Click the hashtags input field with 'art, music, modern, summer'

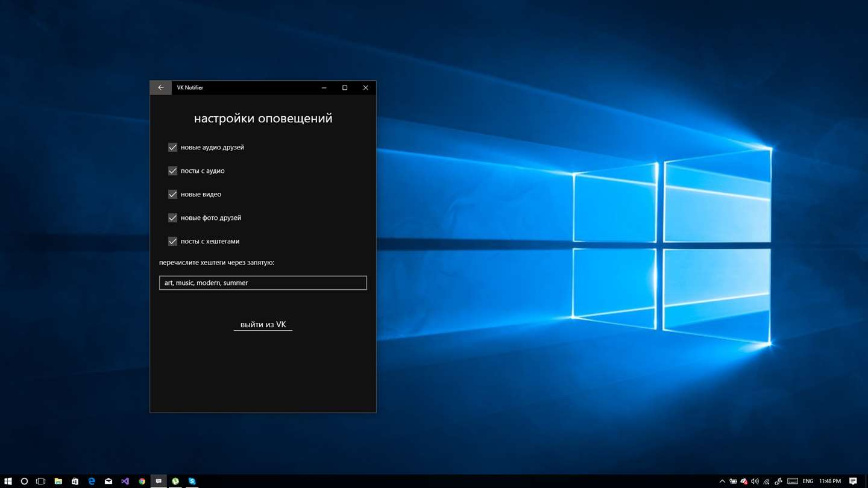[263, 283]
